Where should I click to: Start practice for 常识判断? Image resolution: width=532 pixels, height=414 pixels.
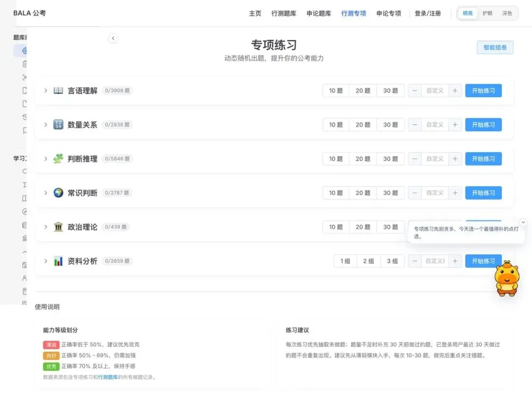pos(483,193)
